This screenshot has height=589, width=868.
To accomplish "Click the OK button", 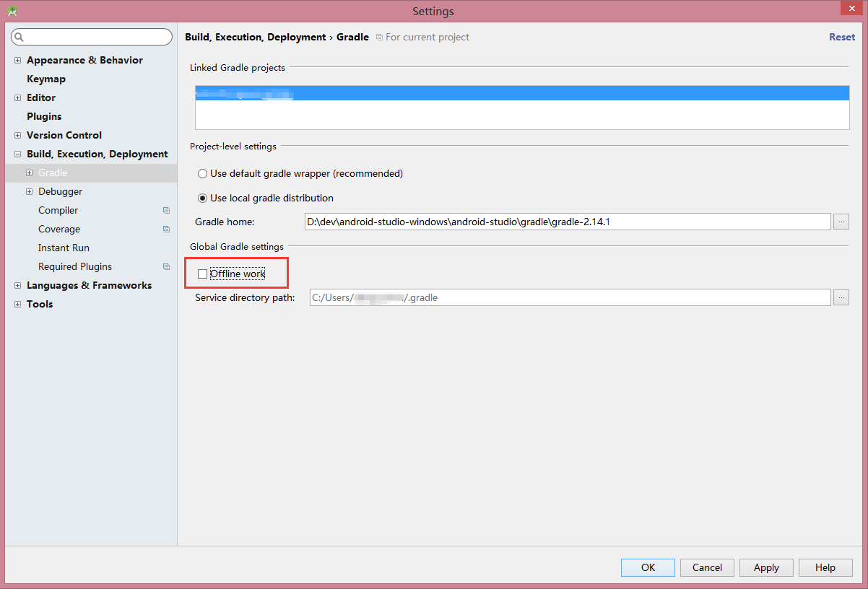I will (x=648, y=567).
